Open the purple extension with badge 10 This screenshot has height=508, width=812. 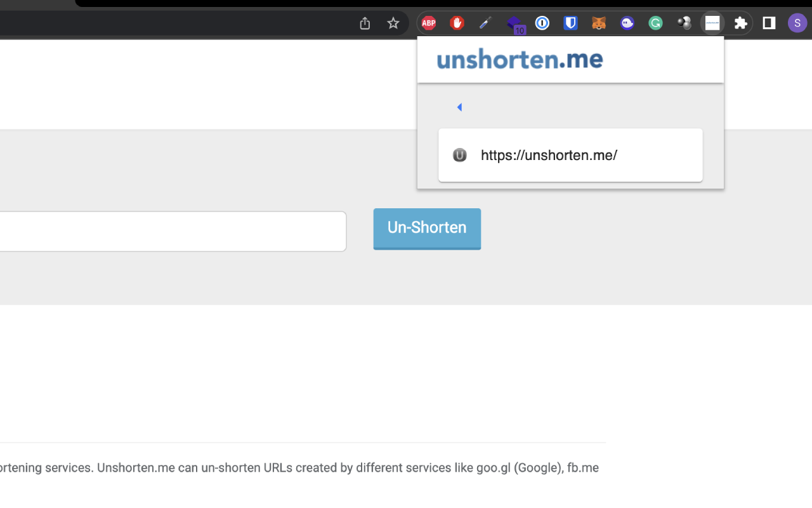(513, 23)
